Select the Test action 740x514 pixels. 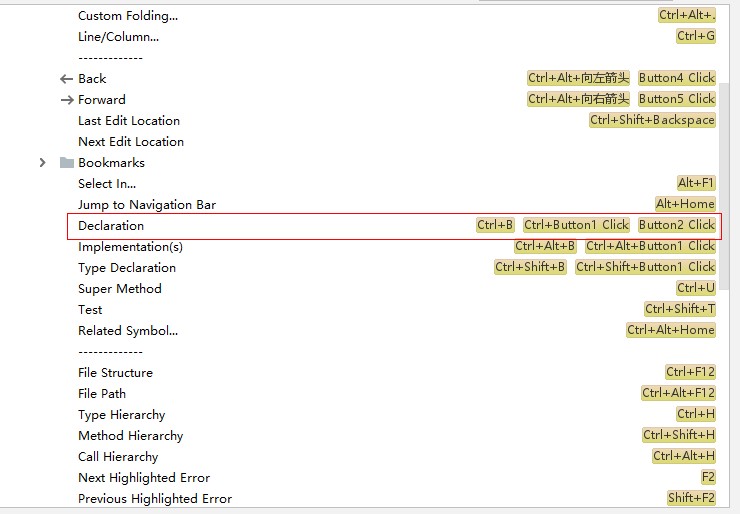click(x=90, y=310)
